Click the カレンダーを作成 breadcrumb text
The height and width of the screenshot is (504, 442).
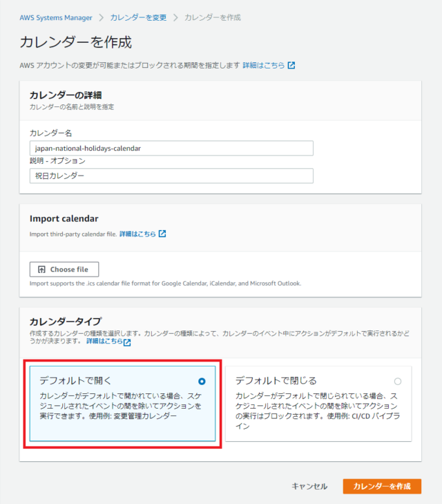pyautogui.click(x=213, y=18)
